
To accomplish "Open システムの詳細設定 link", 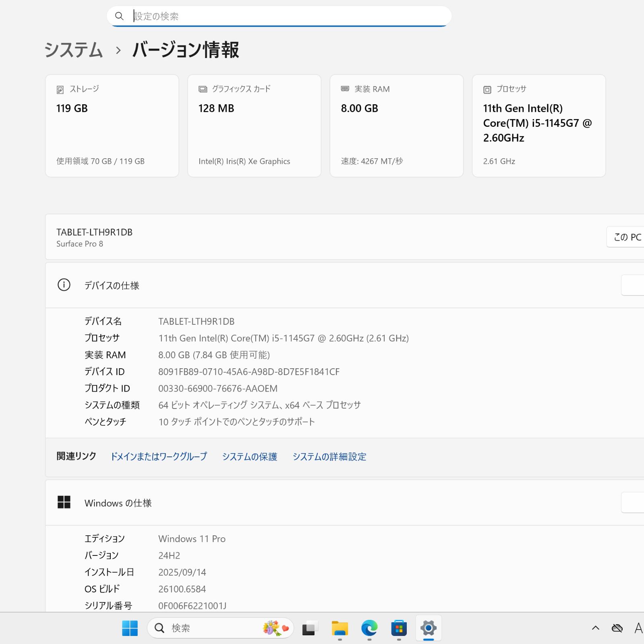I will [x=329, y=456].
